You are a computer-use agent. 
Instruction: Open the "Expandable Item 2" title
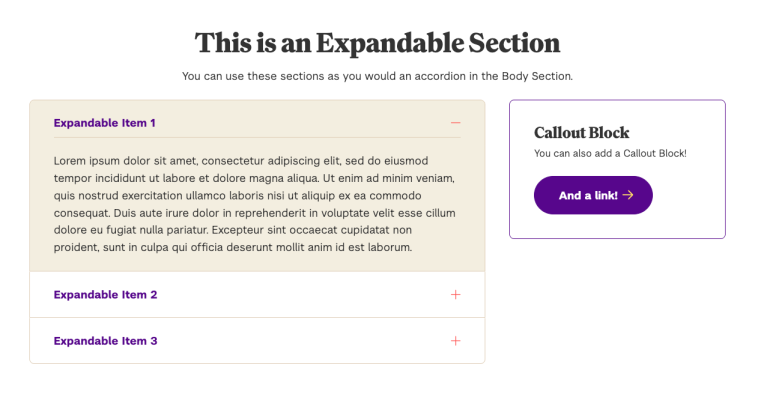pyautogui.click(x=105, y=295)
